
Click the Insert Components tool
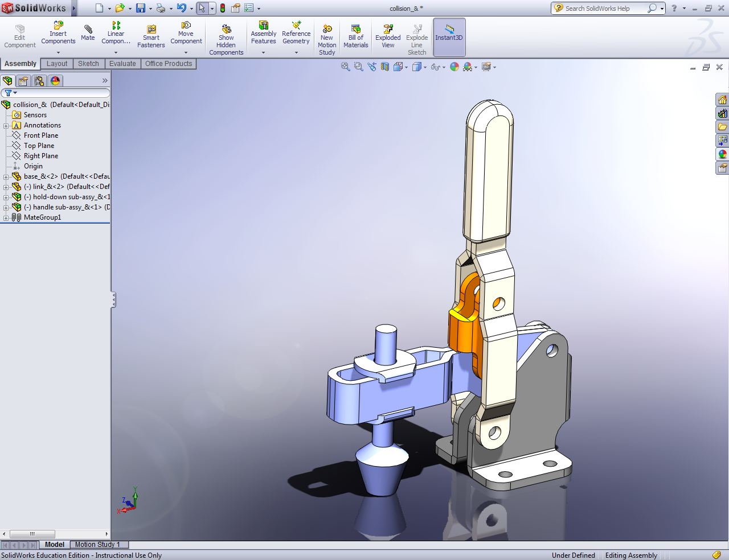point(58,33)
